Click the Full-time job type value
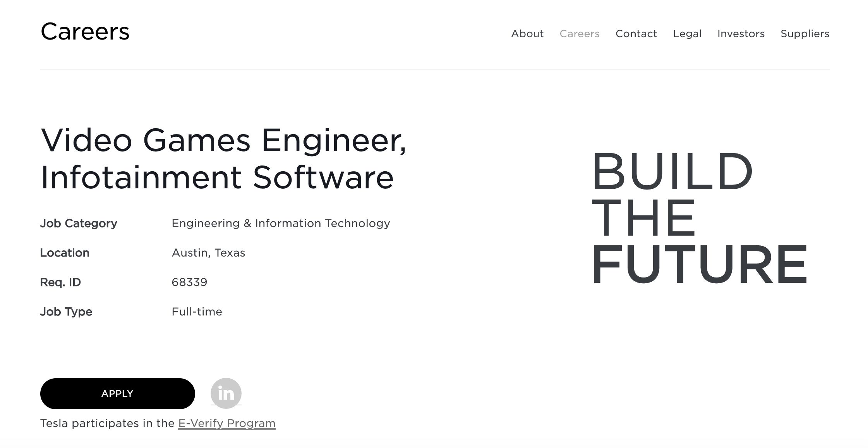This screenshot has height=448, width=868. [197, 312]
